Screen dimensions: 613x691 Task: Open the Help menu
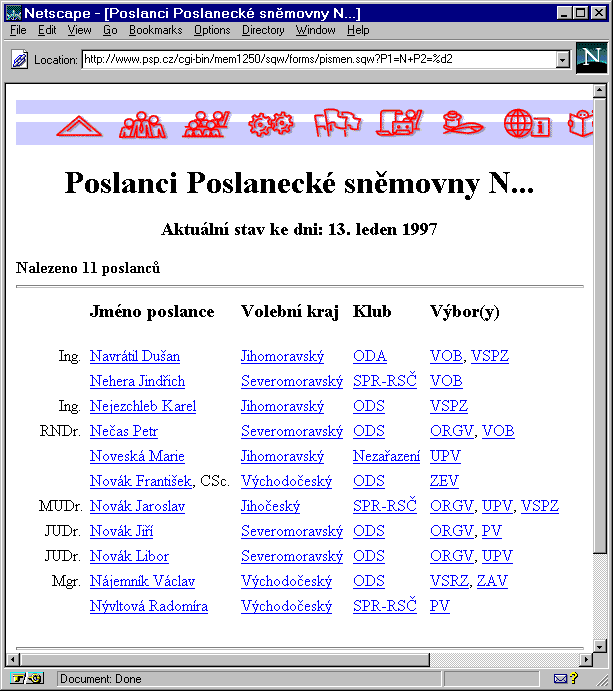pyautogui.click(x=358, y=30)
